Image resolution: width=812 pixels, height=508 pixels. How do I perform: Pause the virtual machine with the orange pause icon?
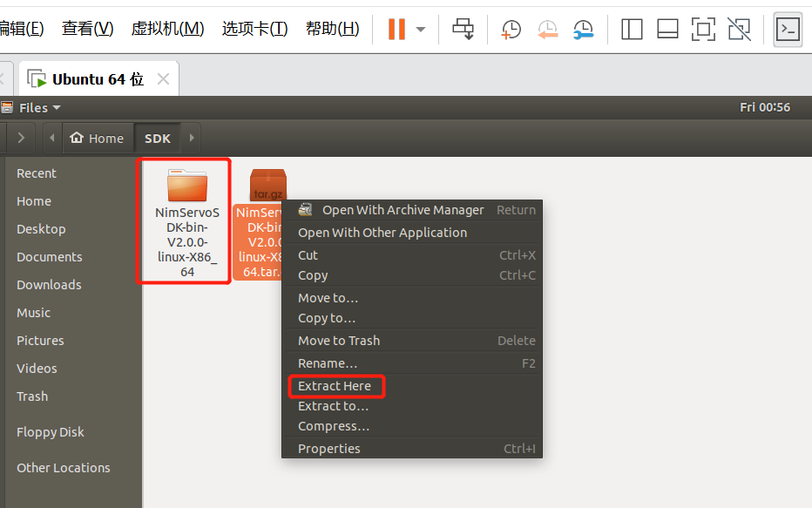tap(396, 29)
